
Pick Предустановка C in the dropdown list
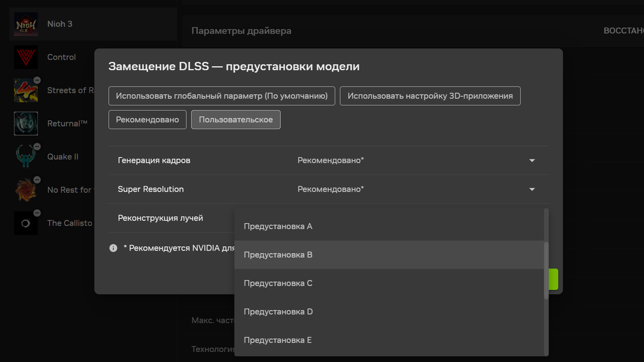[388, 283]
